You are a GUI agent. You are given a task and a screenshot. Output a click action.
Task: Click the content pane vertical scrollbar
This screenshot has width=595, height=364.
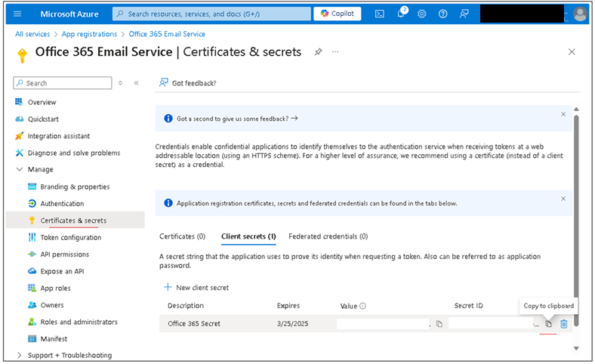576,221
